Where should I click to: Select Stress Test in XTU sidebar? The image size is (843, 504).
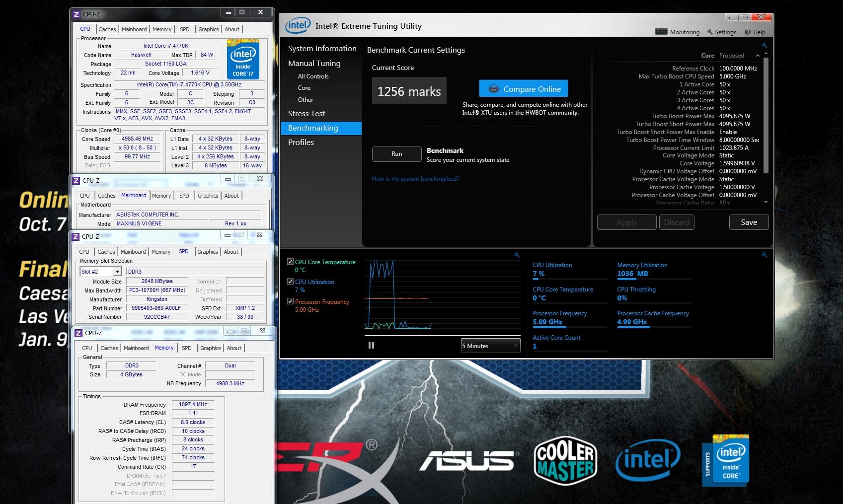pyautogui.click(x=307, y=113)
